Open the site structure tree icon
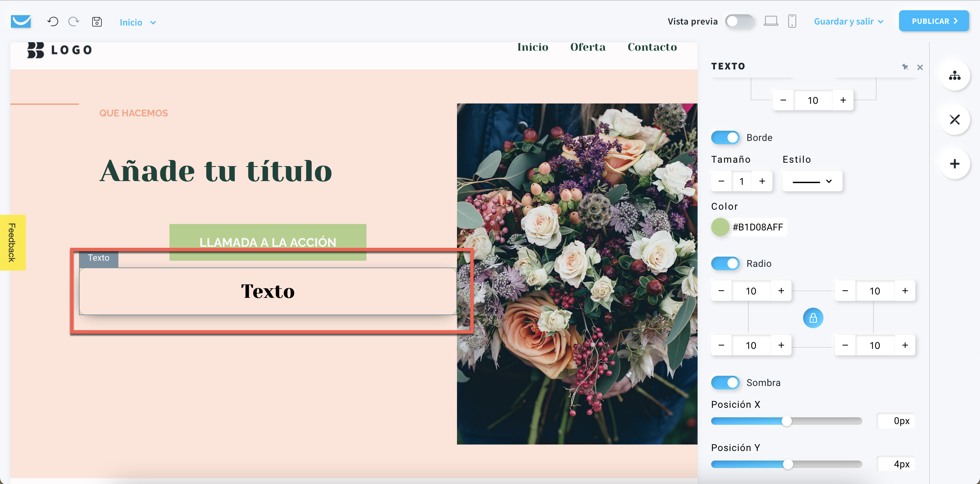Screen dimensions: 980x484 pyautogui.click(x=954, y=75)
